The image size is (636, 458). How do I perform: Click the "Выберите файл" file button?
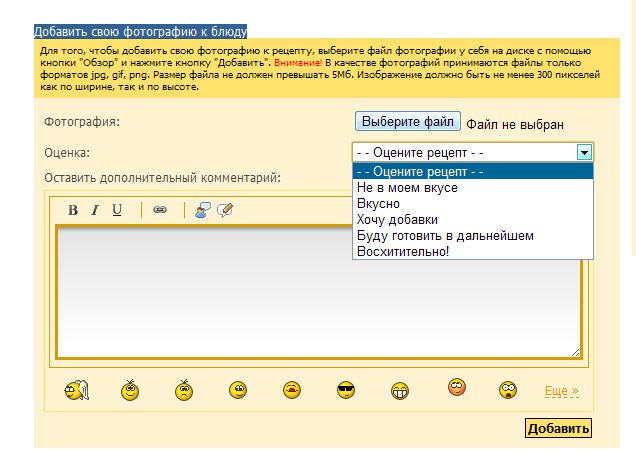[408, 122]
